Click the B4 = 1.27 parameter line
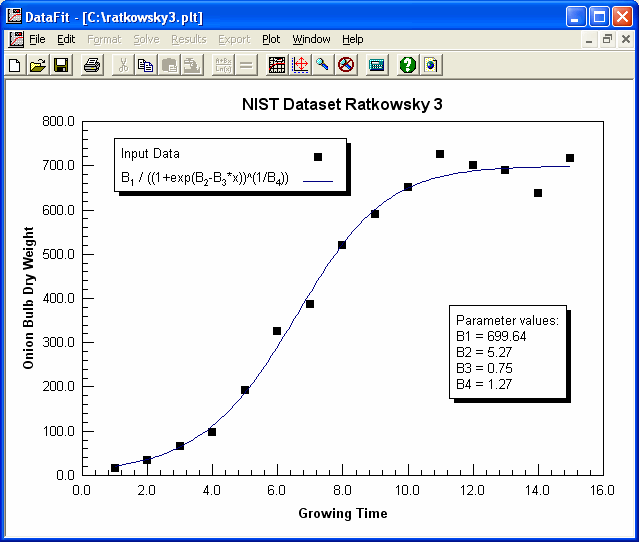 pos(484,384)
